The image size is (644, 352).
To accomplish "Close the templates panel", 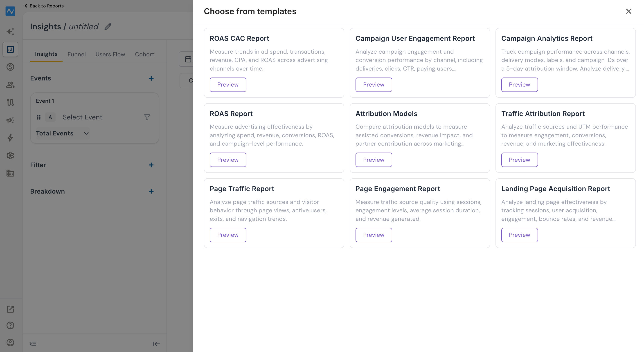I will [628, 11].
